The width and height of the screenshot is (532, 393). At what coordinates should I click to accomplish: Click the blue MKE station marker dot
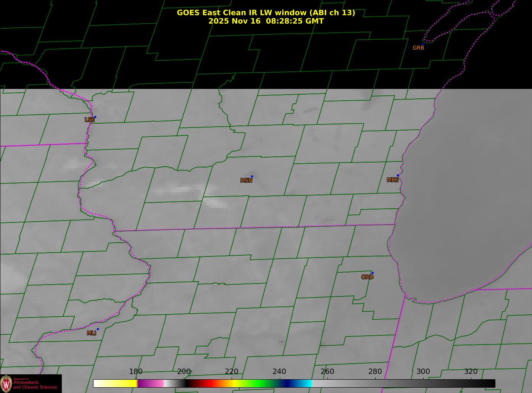click(x=398, y=176)
